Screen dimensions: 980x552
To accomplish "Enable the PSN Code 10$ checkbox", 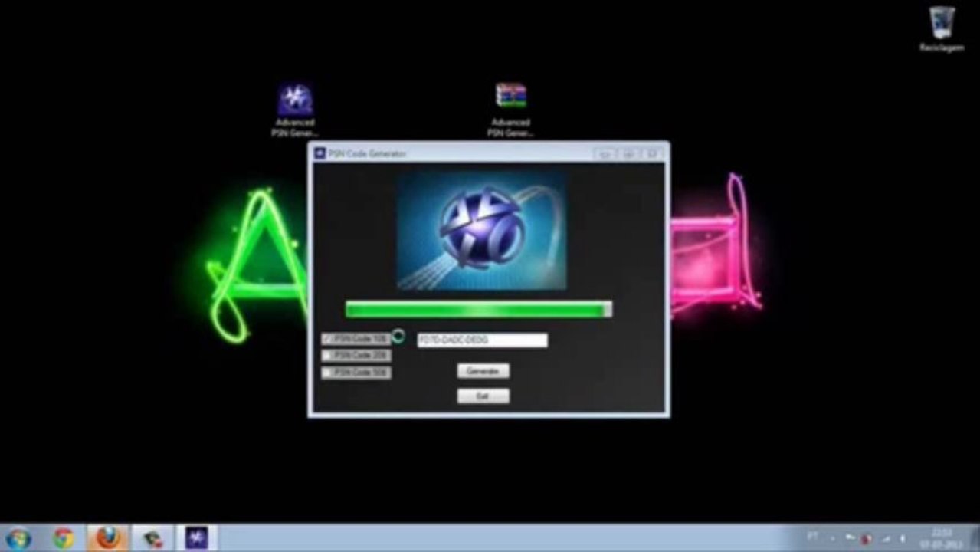I will point(328,339).
